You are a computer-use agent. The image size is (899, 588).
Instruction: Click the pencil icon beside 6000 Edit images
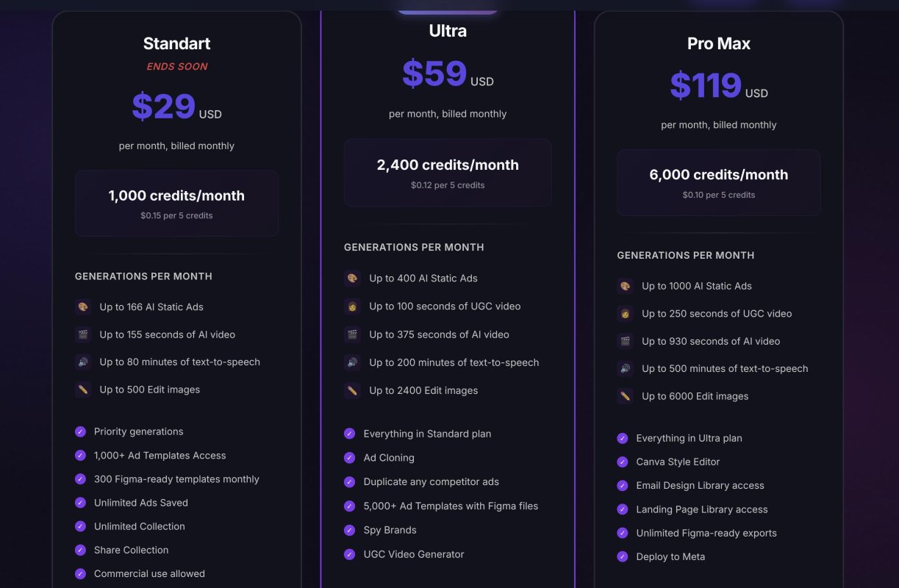click(x=625, y=396)
